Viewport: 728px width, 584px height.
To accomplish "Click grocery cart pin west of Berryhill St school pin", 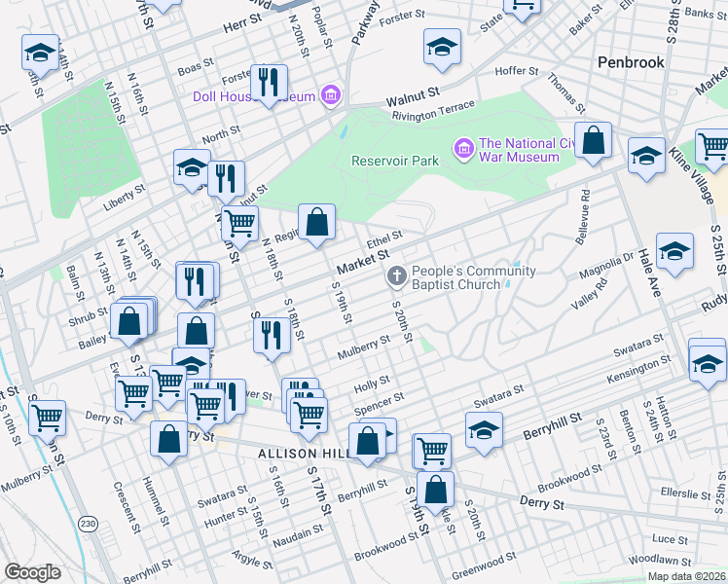I will coord(432,453).
